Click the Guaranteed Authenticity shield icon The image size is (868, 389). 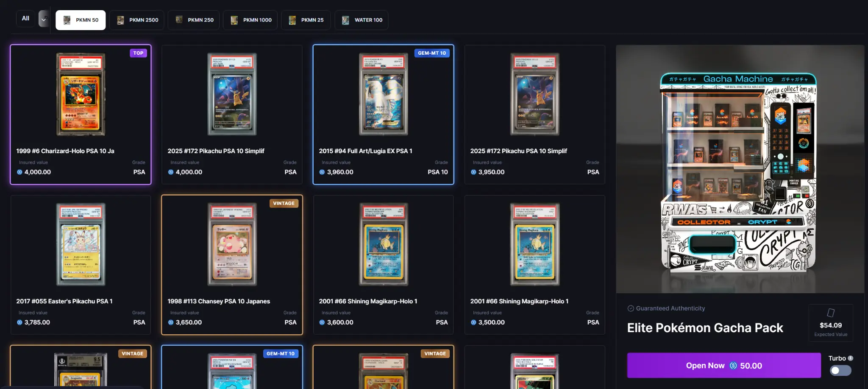(631, 308)
